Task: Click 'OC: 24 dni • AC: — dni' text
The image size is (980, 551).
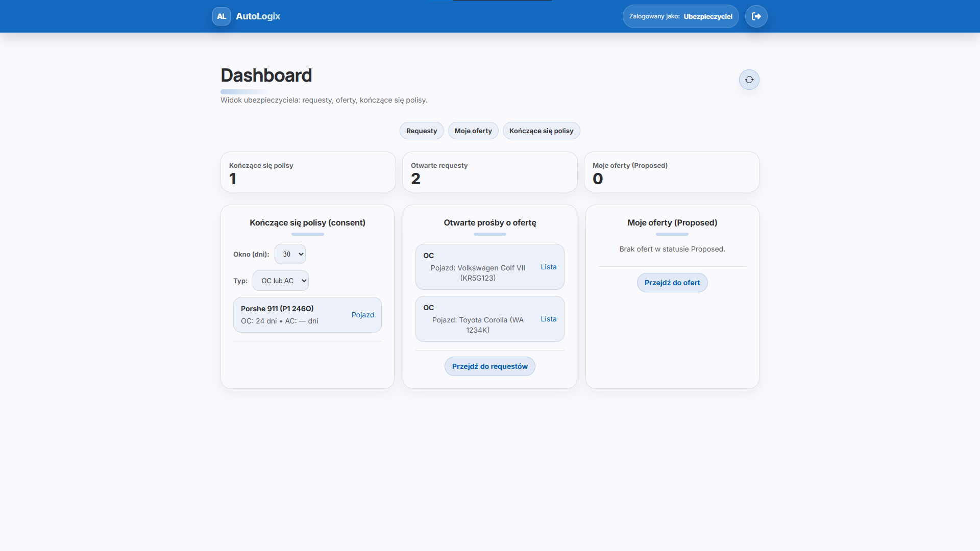Action: 280,321
